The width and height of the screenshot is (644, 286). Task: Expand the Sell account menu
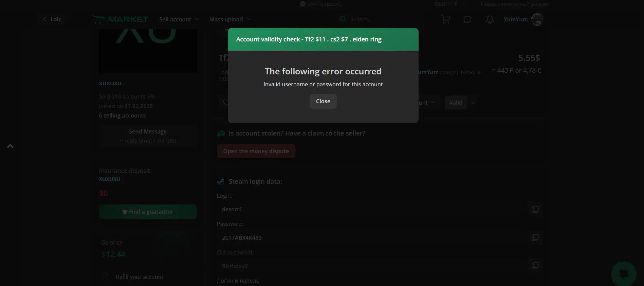point(179,19)
